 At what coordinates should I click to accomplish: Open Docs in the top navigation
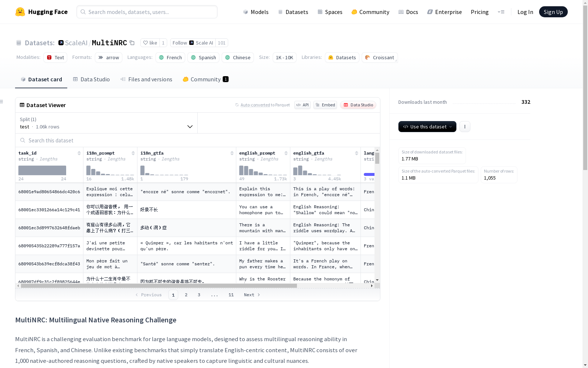point(408,12)
